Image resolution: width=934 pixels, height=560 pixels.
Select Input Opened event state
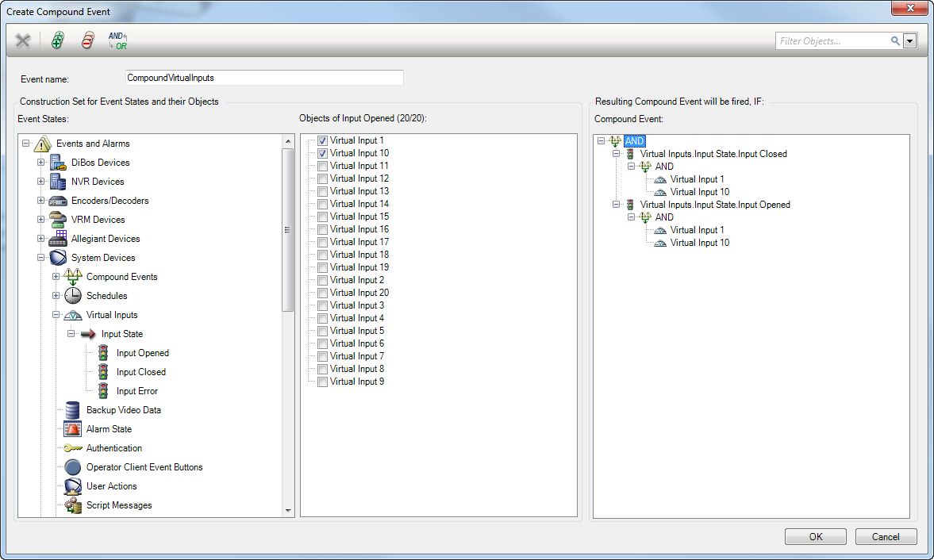[142, 353]
